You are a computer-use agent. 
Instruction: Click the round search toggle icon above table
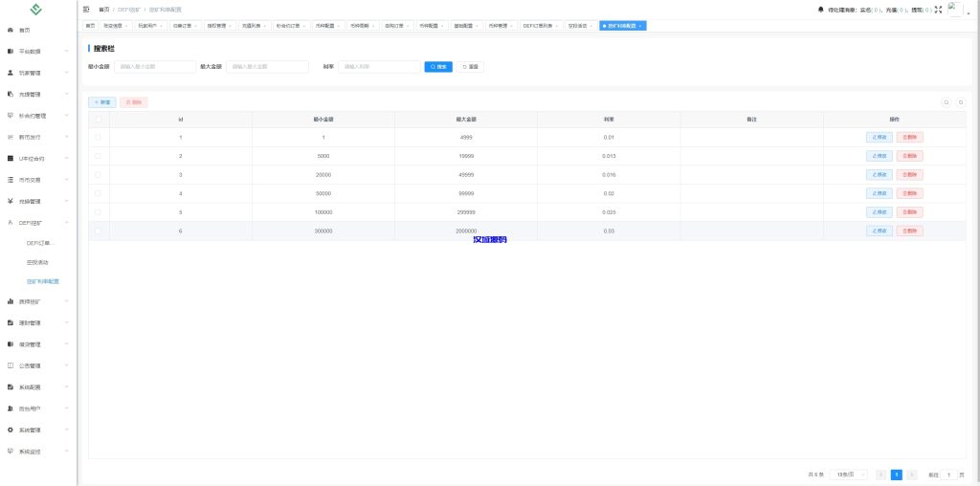(947, 101)
